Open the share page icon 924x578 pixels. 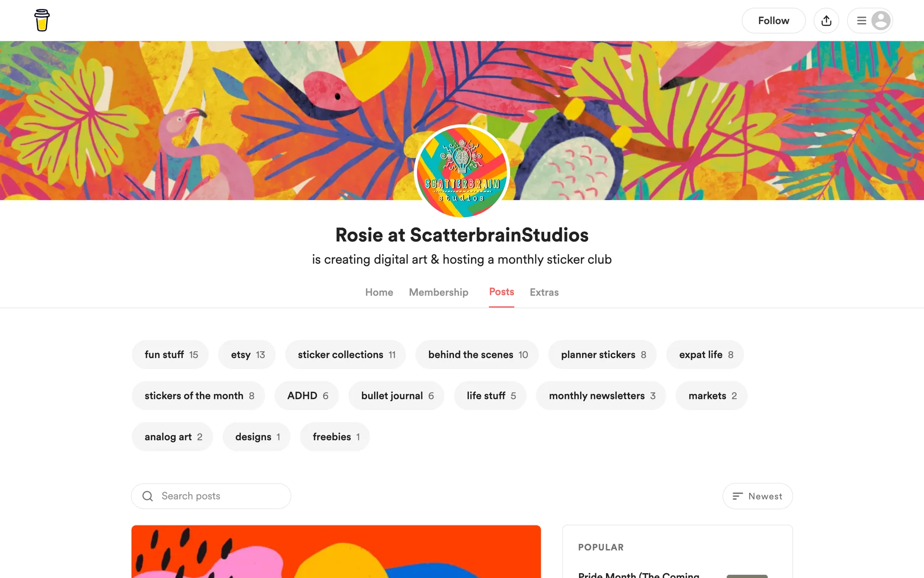826,21
